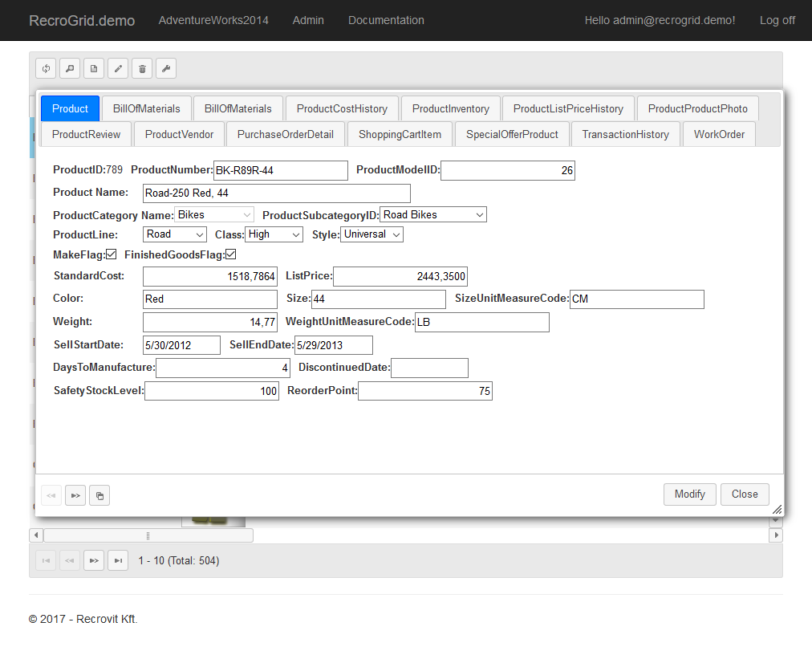Click the new document icon
This screenshot has height=651, width=812.
(94, 69)
